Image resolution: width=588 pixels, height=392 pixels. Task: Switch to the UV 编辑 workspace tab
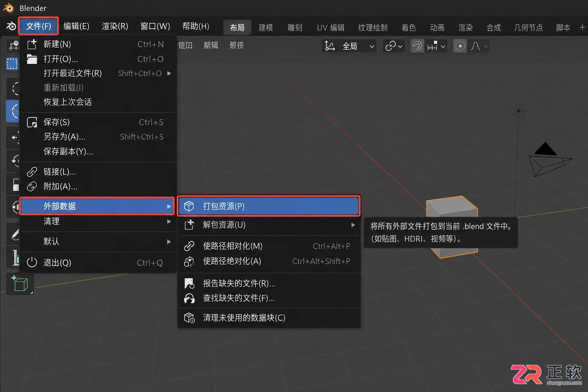click(331, 27)
